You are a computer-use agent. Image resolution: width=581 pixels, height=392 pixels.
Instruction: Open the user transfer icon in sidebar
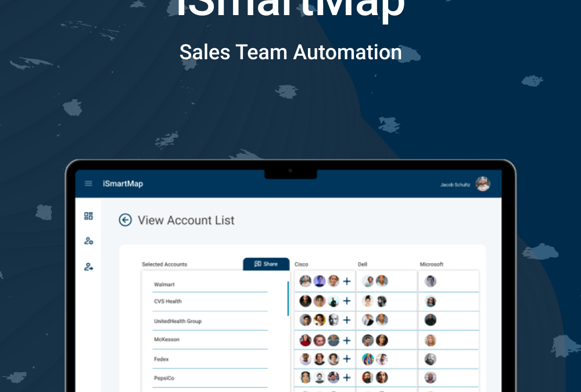click(88, 267)
